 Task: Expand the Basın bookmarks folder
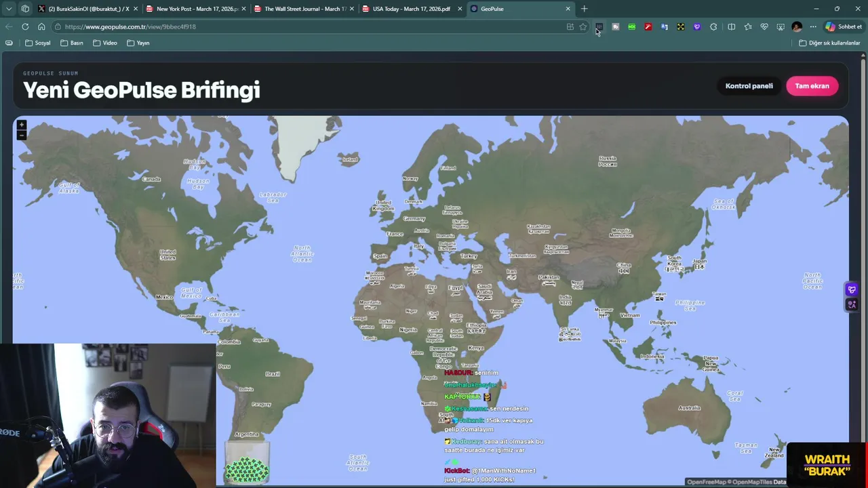72,43
